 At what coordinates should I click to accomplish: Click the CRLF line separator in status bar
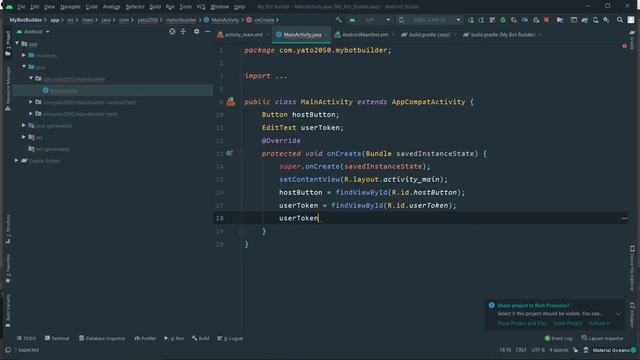pos(521,350)
